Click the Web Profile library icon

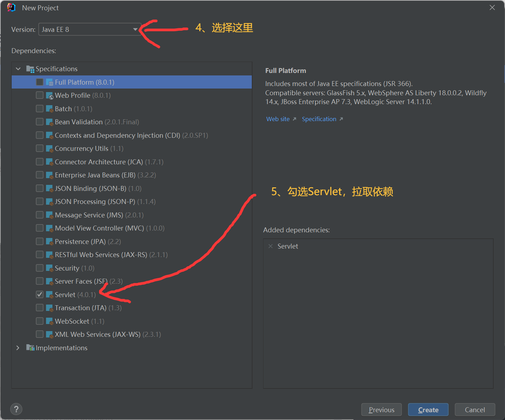click(x=50, y=96)
